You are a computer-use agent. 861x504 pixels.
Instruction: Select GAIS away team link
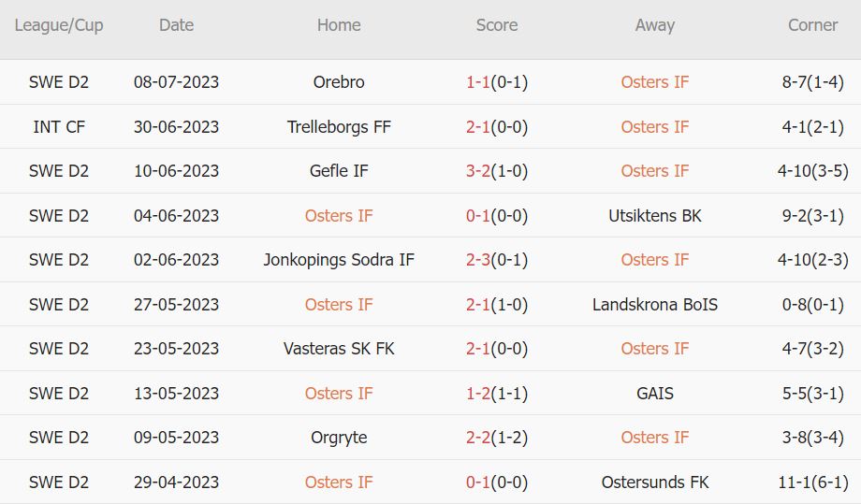(x=654, y=394)
